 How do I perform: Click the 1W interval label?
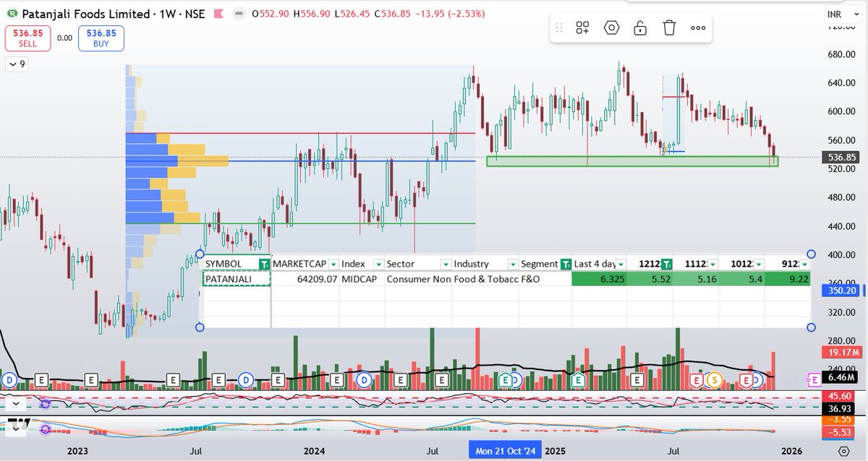tap(168, 14)
